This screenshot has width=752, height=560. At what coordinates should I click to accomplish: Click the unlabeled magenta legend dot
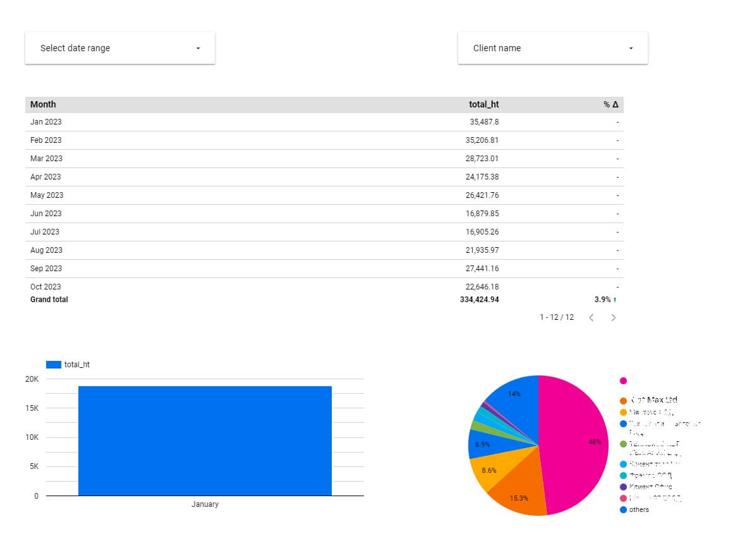[x=623, y=380]
